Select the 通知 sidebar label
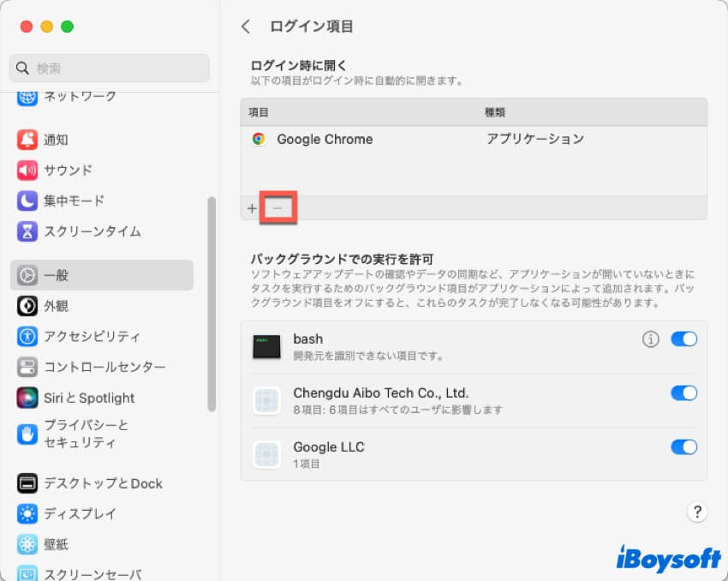This screenshot has height=581, width=728. (x=56, y=140)
